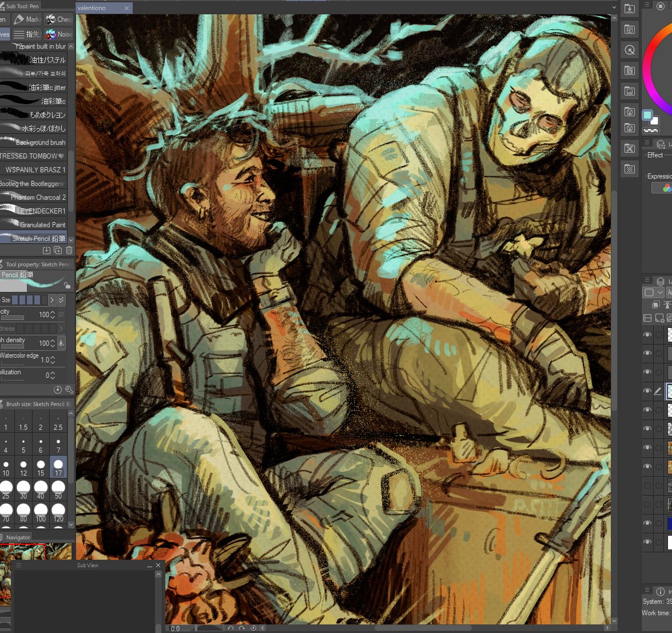Hide the topmost layer with eye icon
This screenshot has height=633, width=672.
tap(647, 334)
